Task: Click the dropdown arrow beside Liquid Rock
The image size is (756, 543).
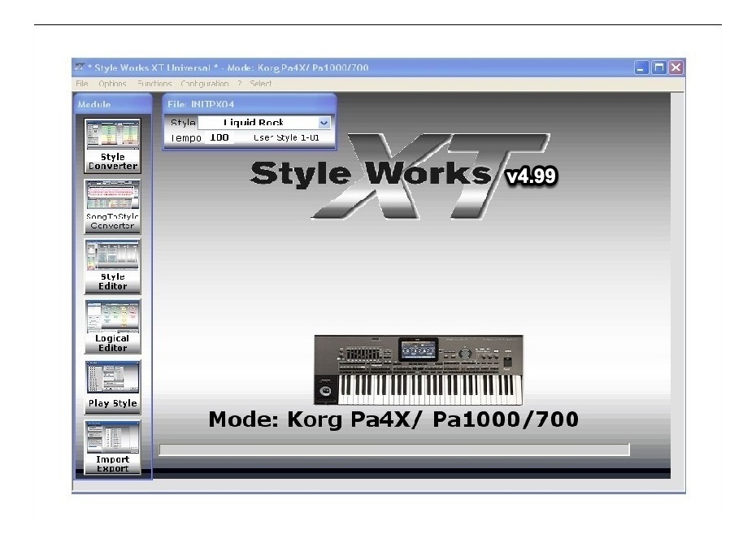Action: click(324, 123)
